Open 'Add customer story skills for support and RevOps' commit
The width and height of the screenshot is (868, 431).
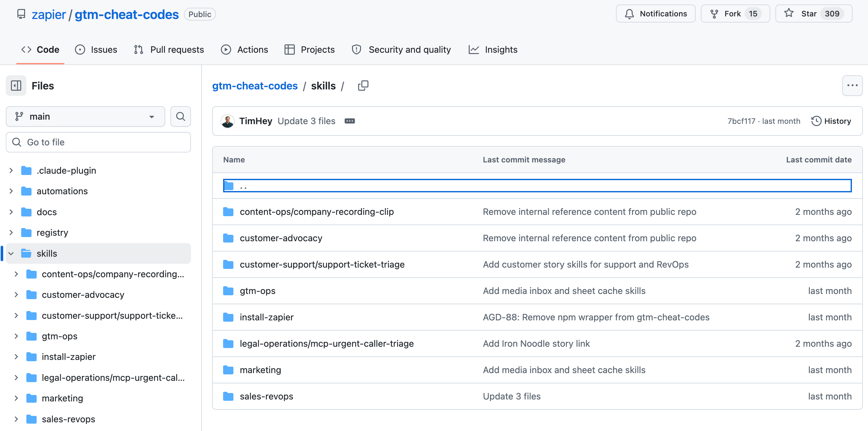585,264
